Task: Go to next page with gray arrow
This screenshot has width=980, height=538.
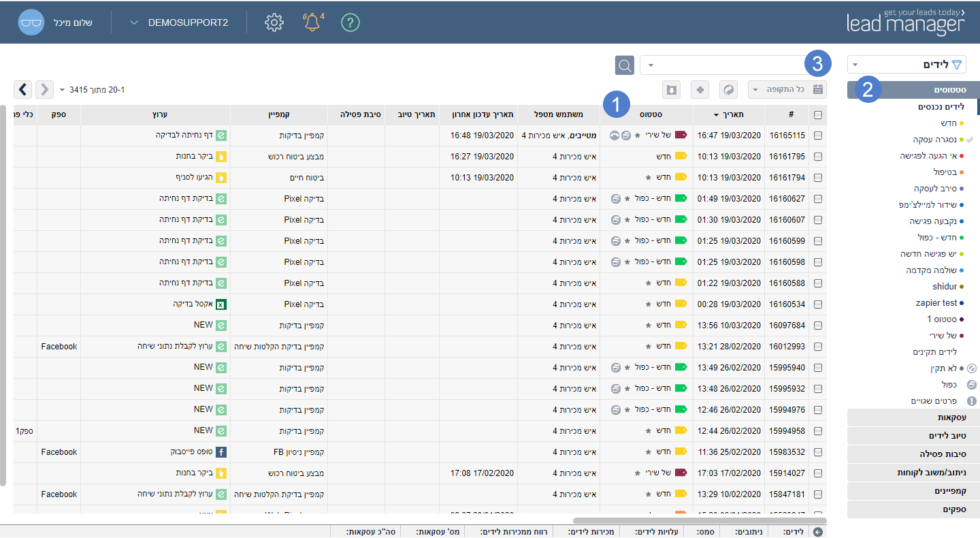Action: pyautogui.click(x=44, y=89)
